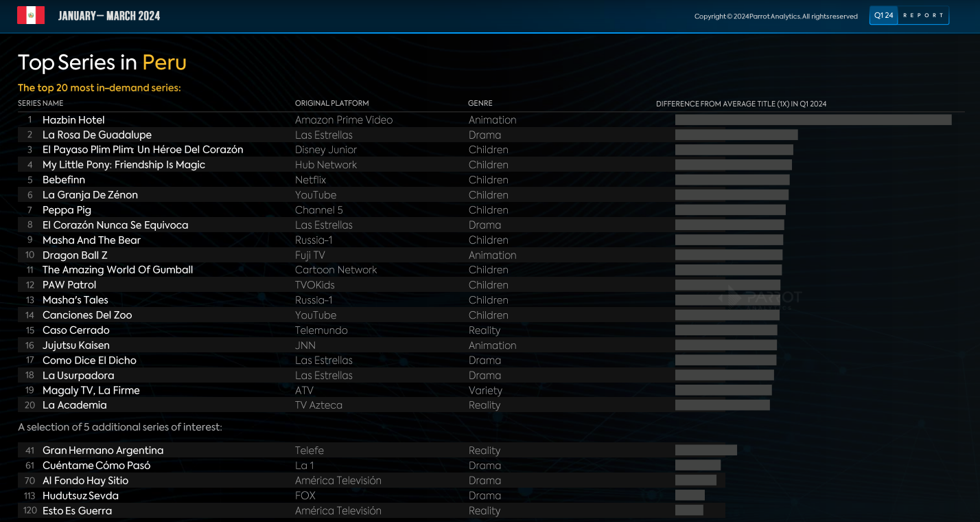
Task: Click the Telefe platform cell
Action: [310, 451]
